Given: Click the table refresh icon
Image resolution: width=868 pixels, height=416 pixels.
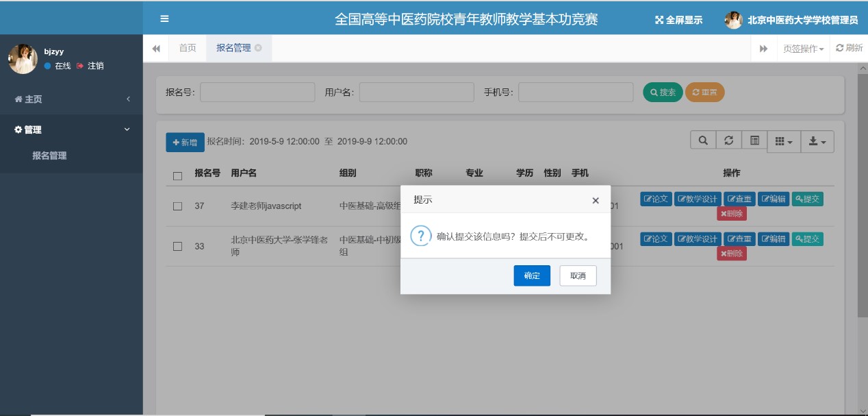Looking at the screenshot, I should [729, 140].
